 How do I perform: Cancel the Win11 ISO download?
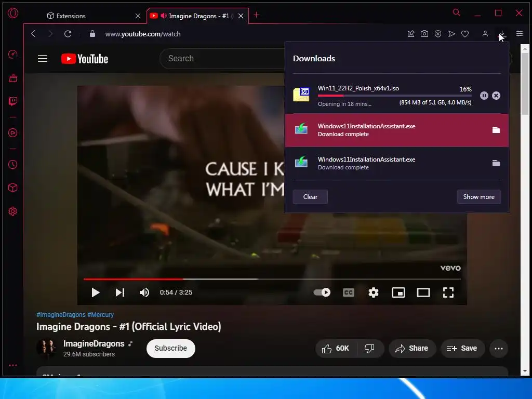coord(496,96)
